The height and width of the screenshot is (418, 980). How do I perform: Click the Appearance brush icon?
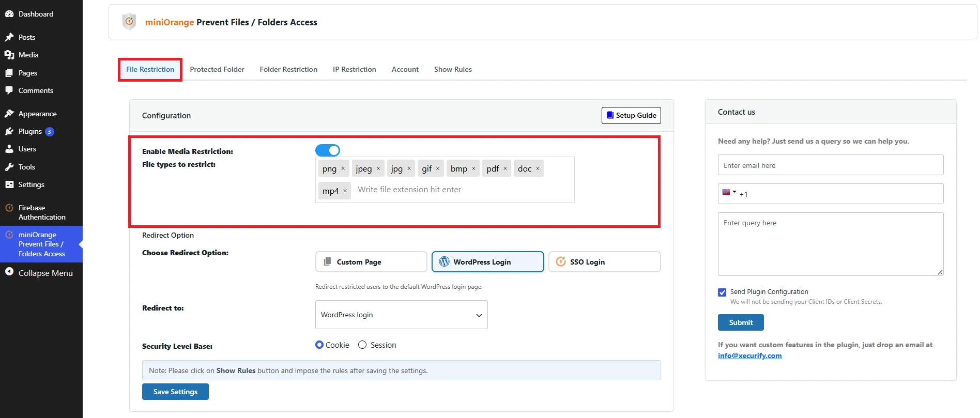(9, 114)
